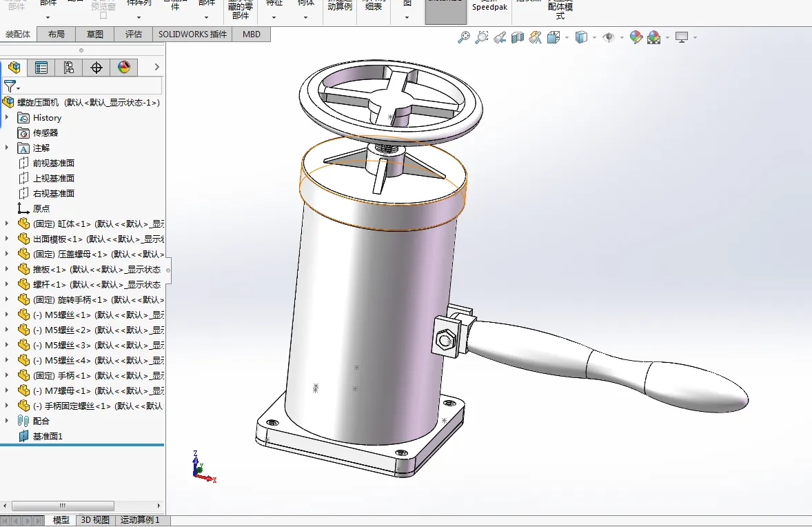Select the 前视基准面 plane in the tree
This screenshot has height=527, width=812.
click(53, 163)
